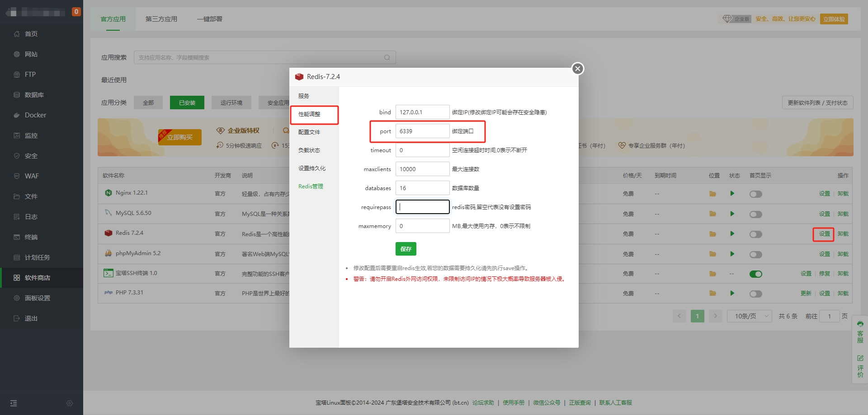
Task: Click previous page arrow in pagination
Action: point(679,316)
